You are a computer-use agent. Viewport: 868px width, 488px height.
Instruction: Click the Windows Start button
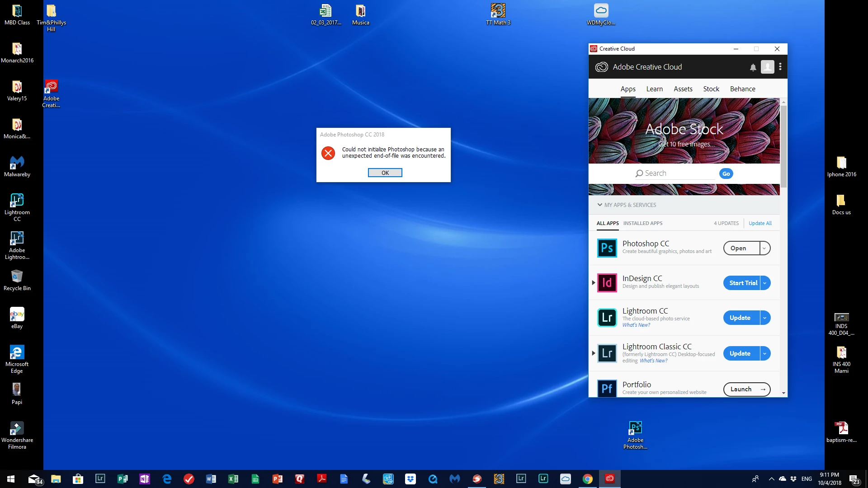pos(11,479)
